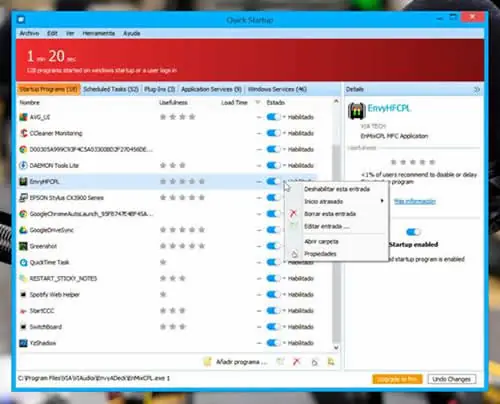Click the Greenshot icon
This screenshot has width=500, height=404.
point(23,246)
